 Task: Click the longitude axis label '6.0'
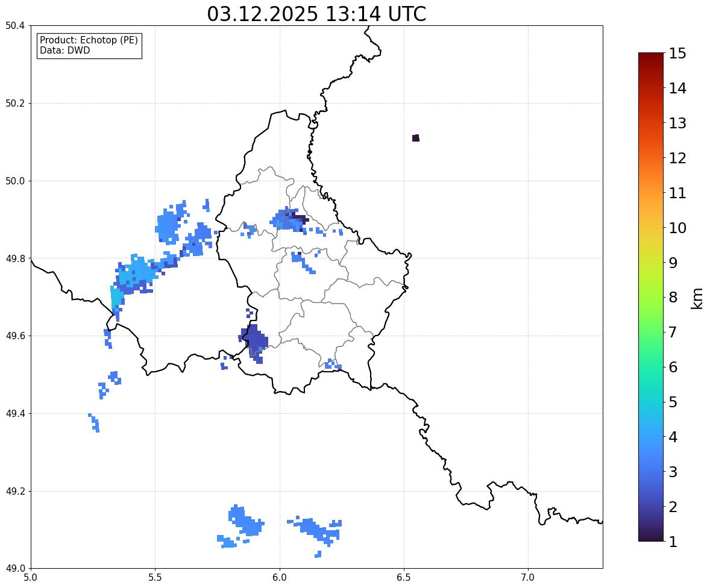[280, 578]
